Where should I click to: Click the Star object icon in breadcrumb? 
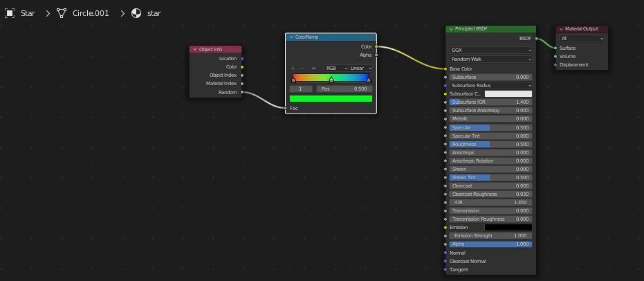point(10,13)
